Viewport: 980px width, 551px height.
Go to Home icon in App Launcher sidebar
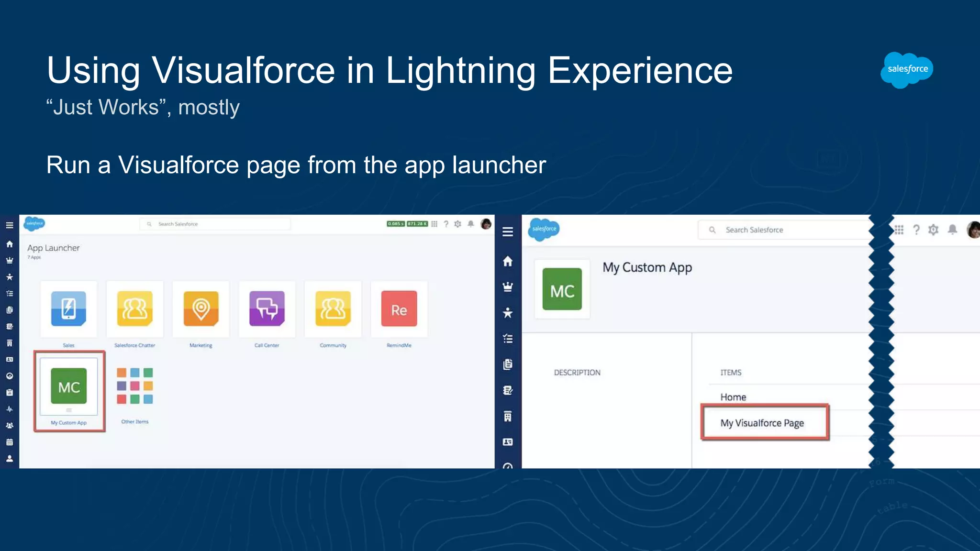tap(10, 244)
